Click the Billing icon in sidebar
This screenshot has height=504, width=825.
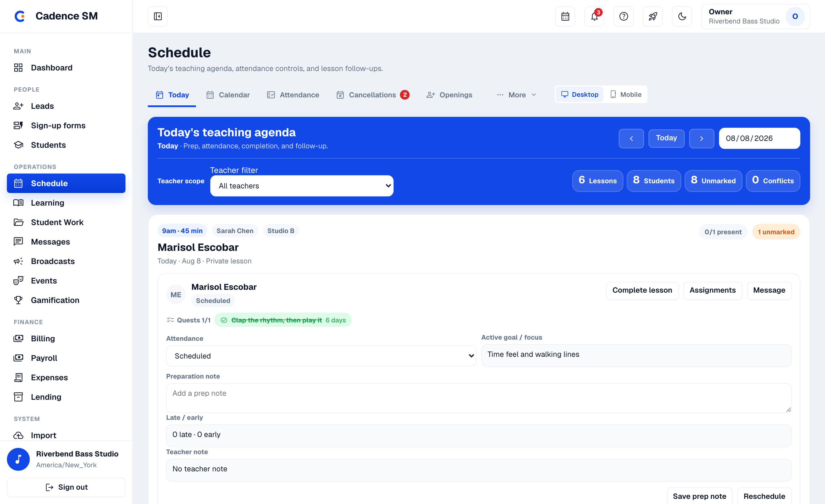click(x=18, y=338)
